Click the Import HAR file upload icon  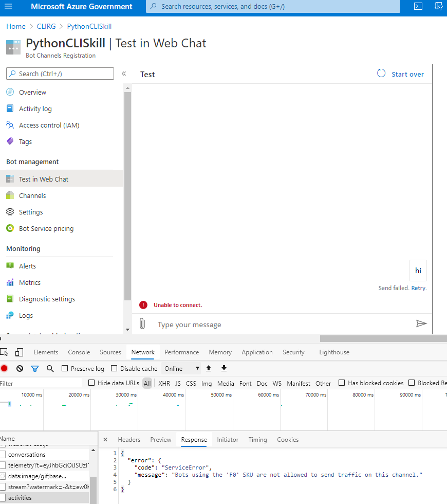pos(209,368)
